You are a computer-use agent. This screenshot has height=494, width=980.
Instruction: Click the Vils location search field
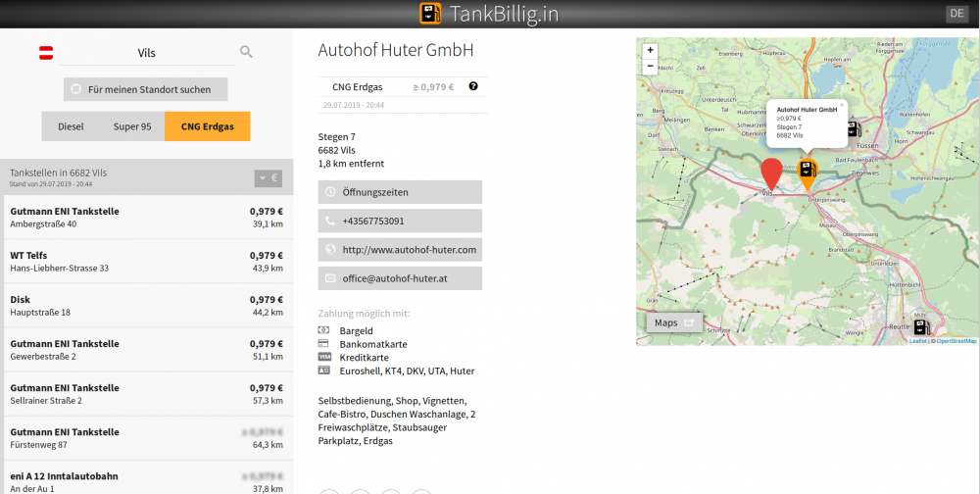146,53
